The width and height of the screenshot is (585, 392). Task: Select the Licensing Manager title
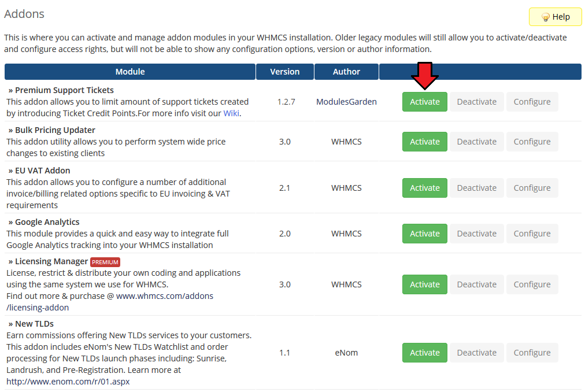click(x=51, y=261)
